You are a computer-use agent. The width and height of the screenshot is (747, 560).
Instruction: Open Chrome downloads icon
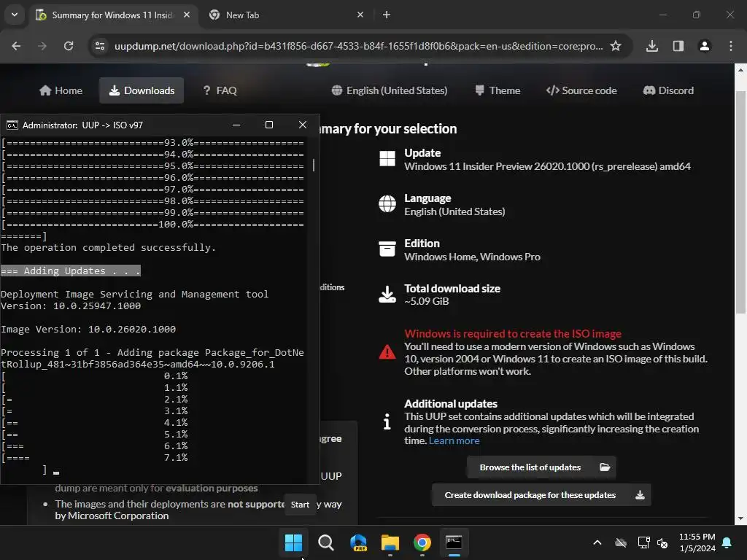click(652, 46)
